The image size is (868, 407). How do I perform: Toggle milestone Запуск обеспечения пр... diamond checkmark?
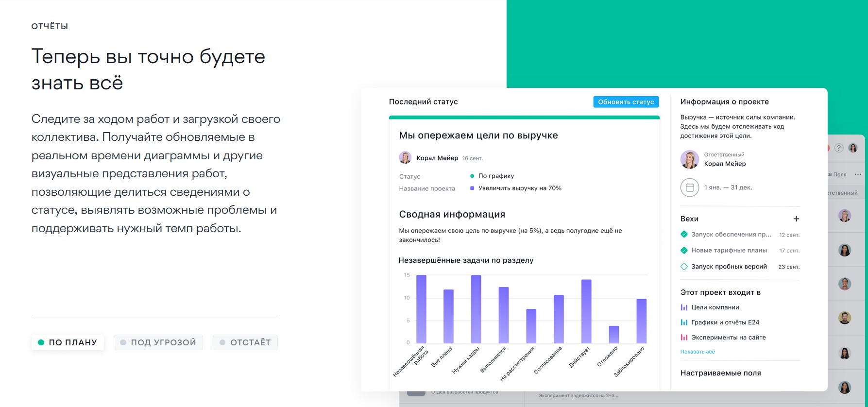(x=684, y=235)
